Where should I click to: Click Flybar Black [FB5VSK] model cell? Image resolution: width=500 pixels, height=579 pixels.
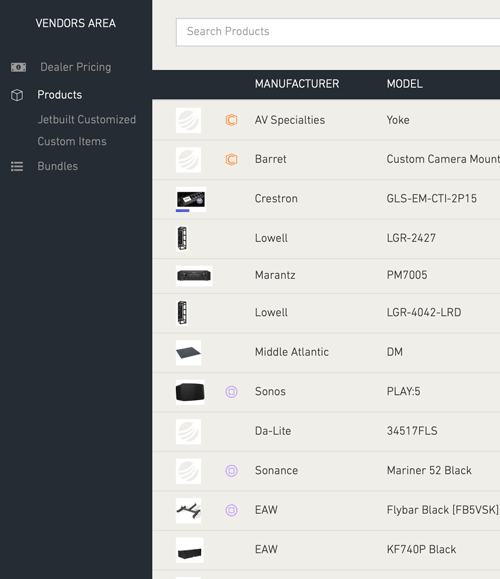point(443,510)
